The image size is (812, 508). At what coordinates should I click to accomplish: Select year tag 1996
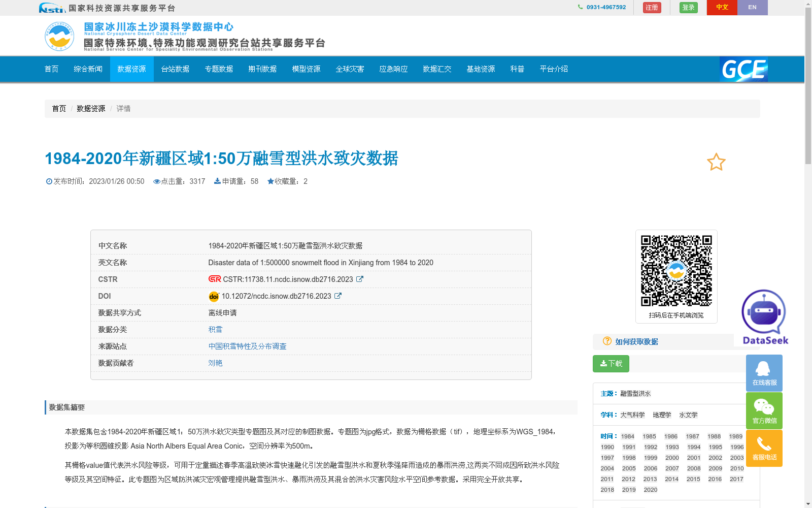click(737, 447)
